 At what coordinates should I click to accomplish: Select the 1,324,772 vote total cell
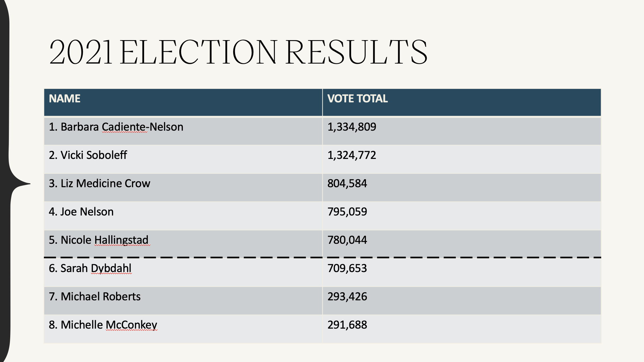(x=352, y=155)
